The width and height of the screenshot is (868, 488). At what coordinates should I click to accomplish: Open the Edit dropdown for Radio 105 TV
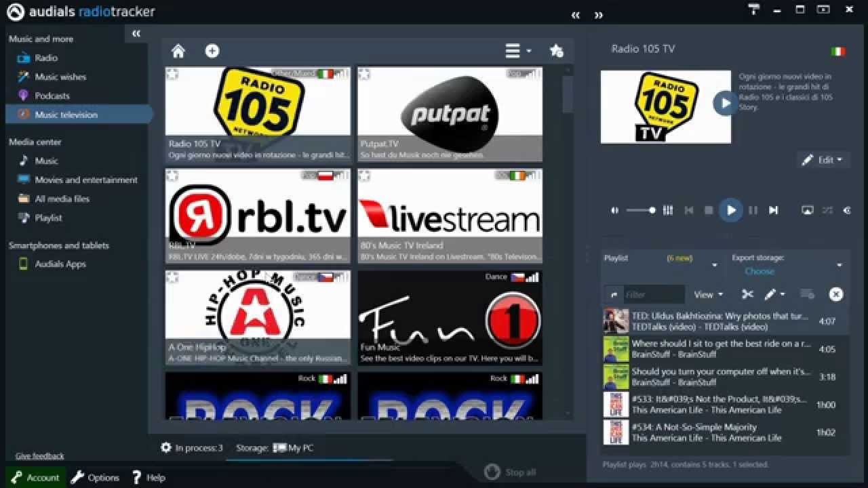(822, 161)
